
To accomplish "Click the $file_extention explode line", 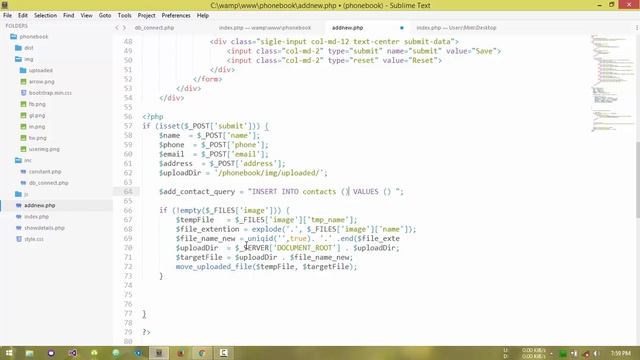I will [296, 229].
